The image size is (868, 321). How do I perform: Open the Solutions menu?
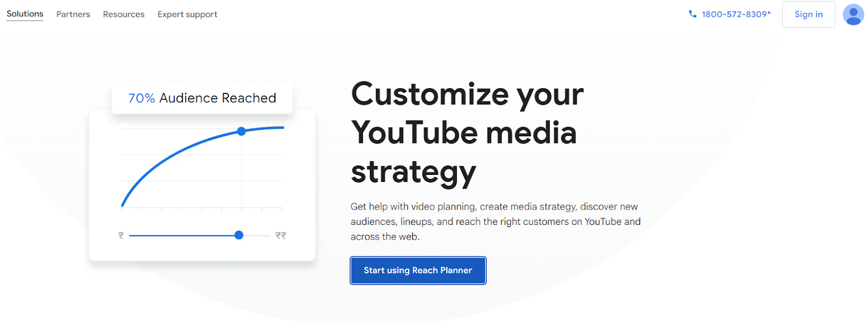coord(25,14)
